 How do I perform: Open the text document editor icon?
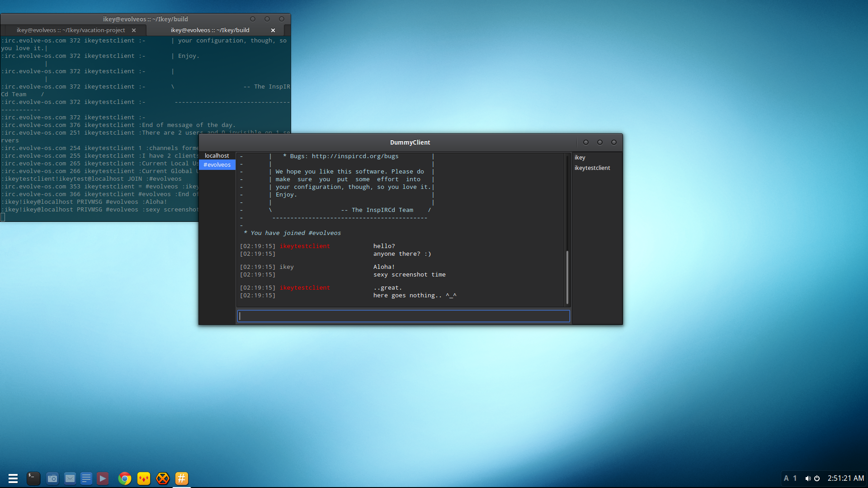(x=86, y=479)
